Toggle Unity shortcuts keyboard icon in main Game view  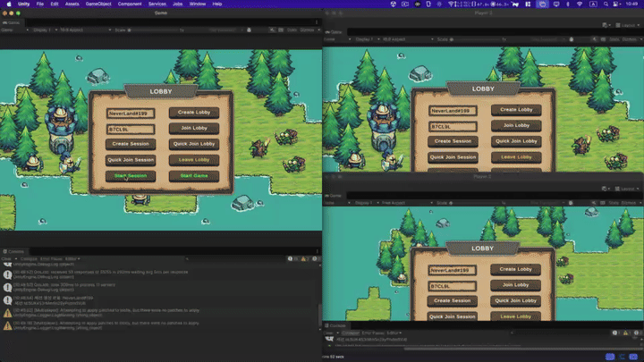(x=281, y=30)
